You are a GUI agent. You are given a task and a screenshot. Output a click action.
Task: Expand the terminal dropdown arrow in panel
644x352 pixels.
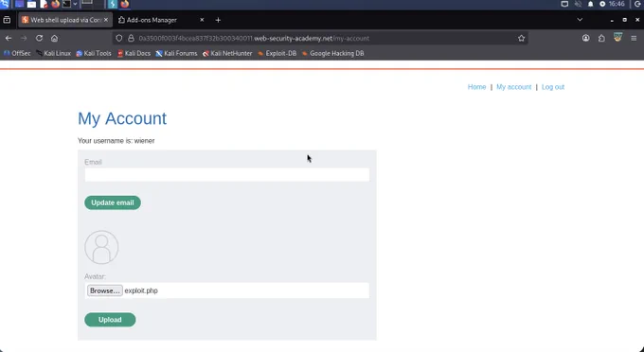click(x=75, y=4)
